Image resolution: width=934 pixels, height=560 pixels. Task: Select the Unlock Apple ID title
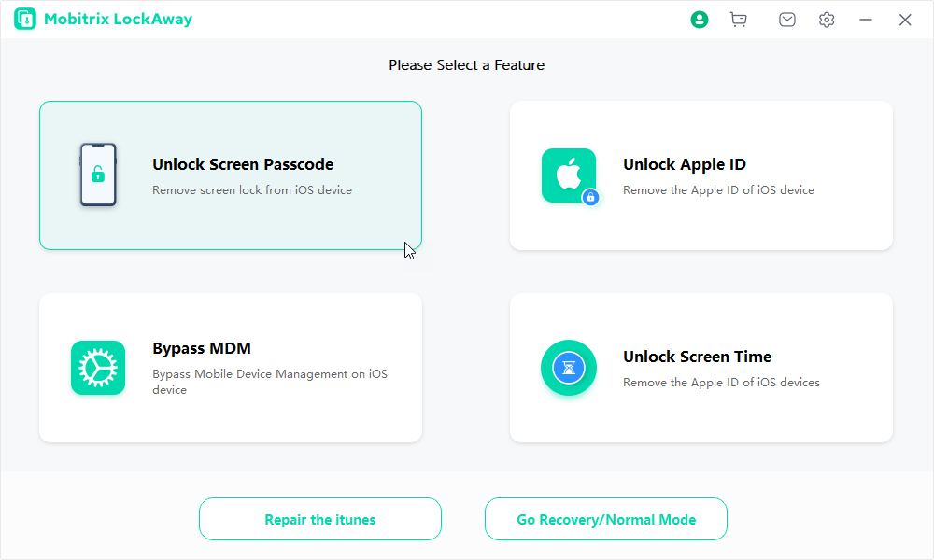coord(685,164)
